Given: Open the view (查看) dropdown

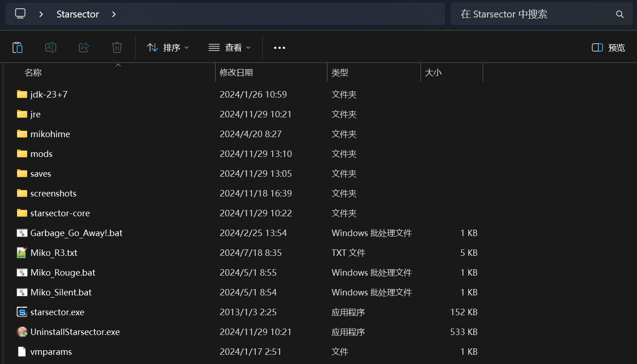Looking at the screenshot, I should [x=229, y=47].
